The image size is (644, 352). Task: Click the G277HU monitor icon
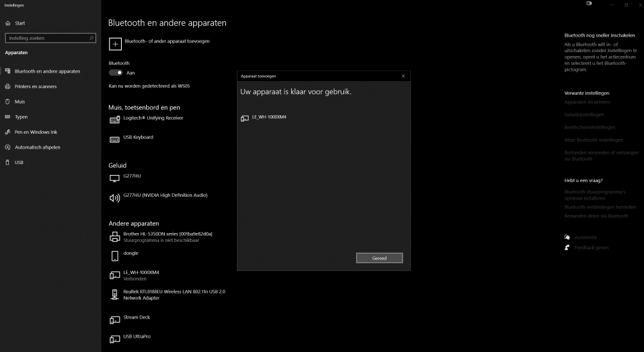coord(115,178)
